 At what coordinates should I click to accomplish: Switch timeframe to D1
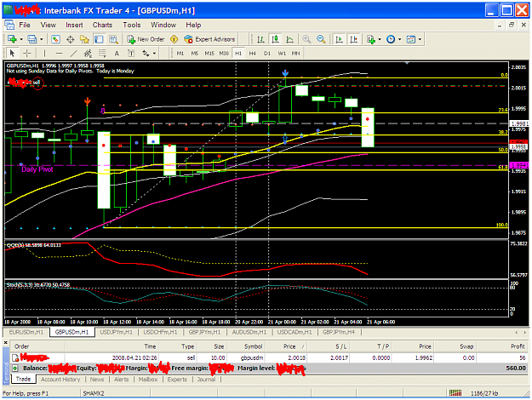(267, 54)
